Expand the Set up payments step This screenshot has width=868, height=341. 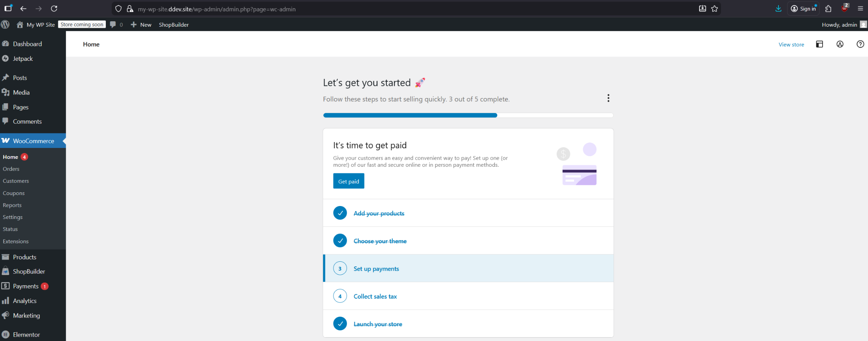(x=376, y=269)
